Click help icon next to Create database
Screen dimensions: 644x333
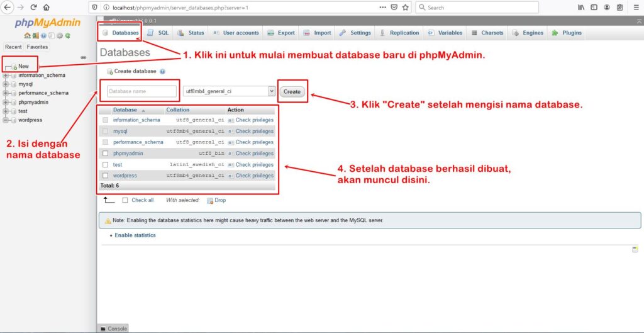(162, 72)
